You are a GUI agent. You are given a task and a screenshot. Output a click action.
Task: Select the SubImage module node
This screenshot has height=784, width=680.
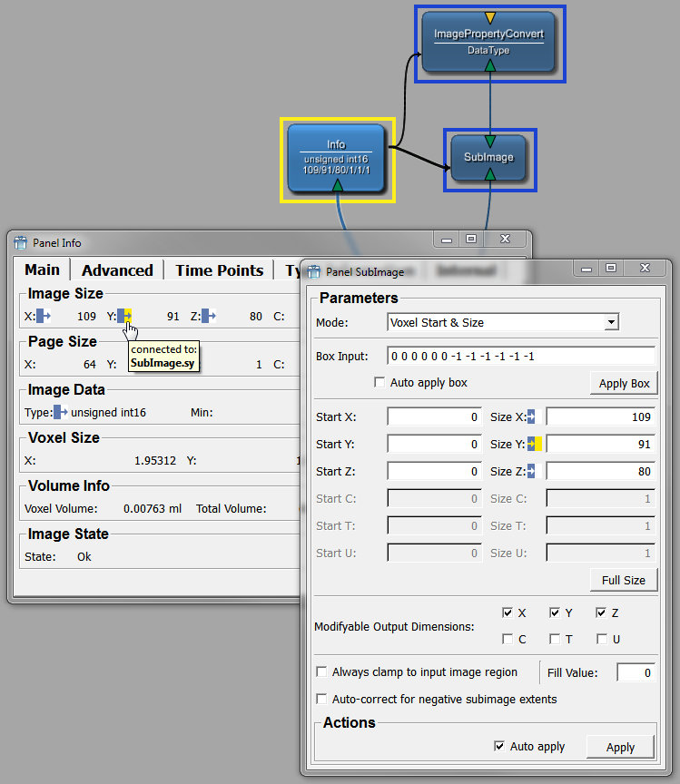pos(488,157)
